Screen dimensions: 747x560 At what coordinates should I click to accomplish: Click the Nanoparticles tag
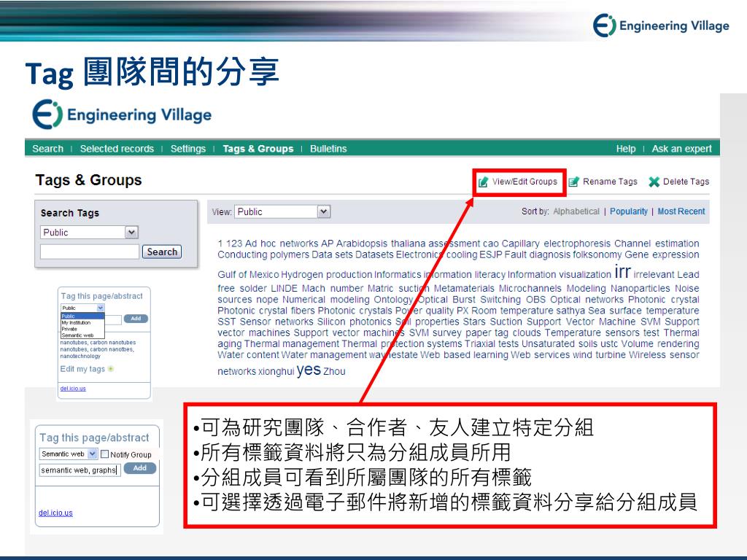640,289
